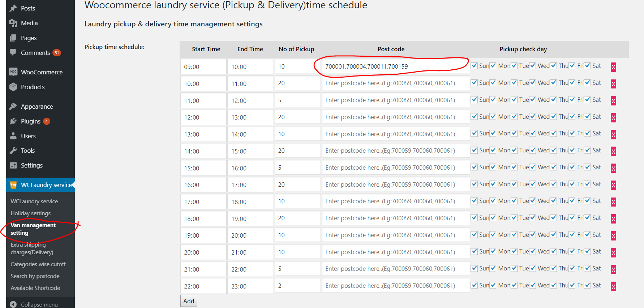Delete the 18:00–19:00 row with red X
The image size is (644, 308).
coord(613,218)
